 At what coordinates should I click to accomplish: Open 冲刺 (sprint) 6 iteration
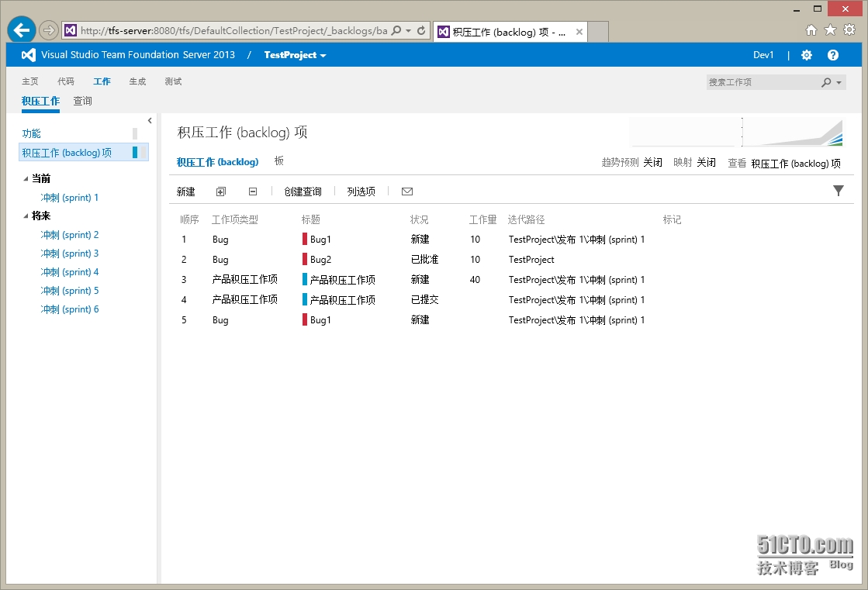(x=69, y=309)
